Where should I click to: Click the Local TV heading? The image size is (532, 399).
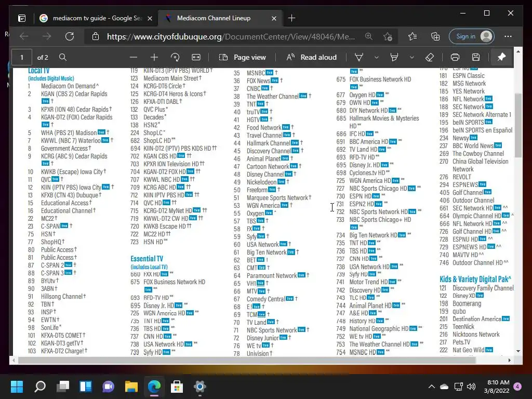coord(38,71)
